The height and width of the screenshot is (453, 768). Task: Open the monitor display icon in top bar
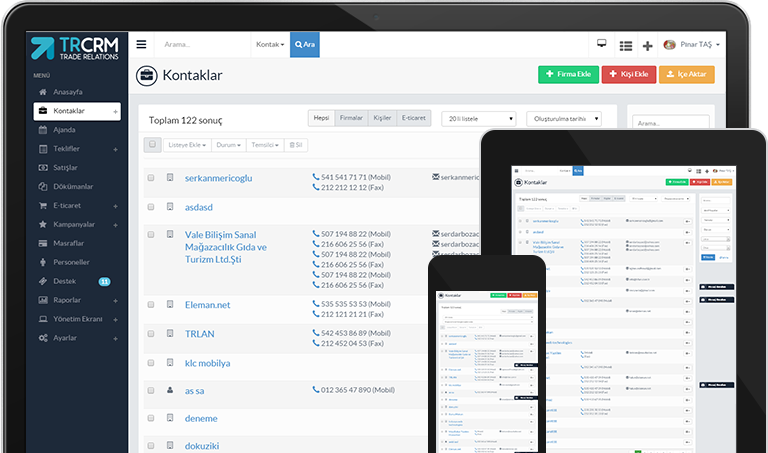pos(601,44)
